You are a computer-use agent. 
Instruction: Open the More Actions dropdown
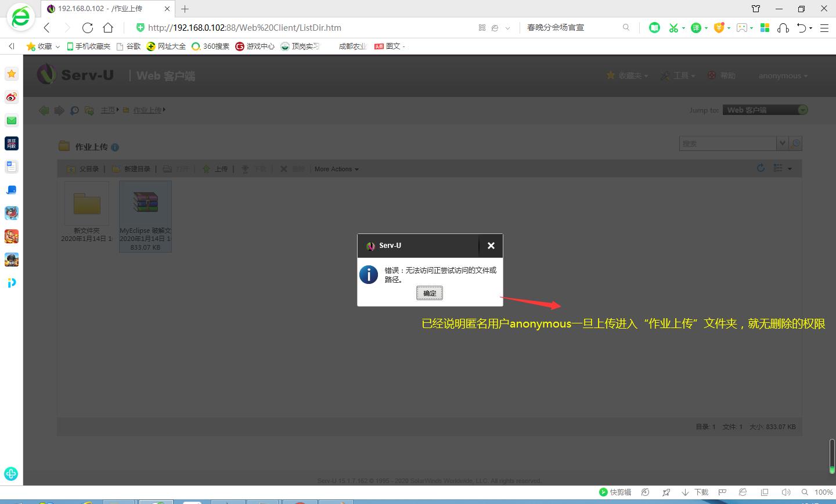click(337, 169)
